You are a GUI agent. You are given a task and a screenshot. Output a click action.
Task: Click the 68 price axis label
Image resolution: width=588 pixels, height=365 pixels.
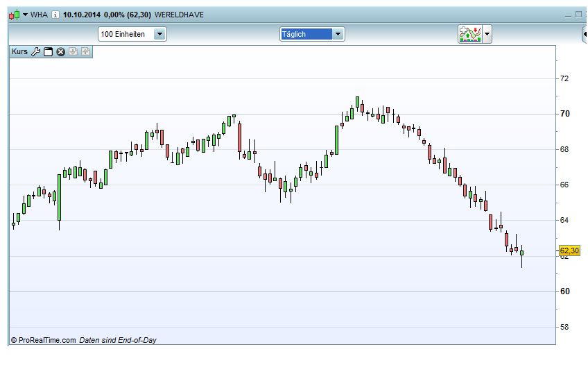point(564,149)
